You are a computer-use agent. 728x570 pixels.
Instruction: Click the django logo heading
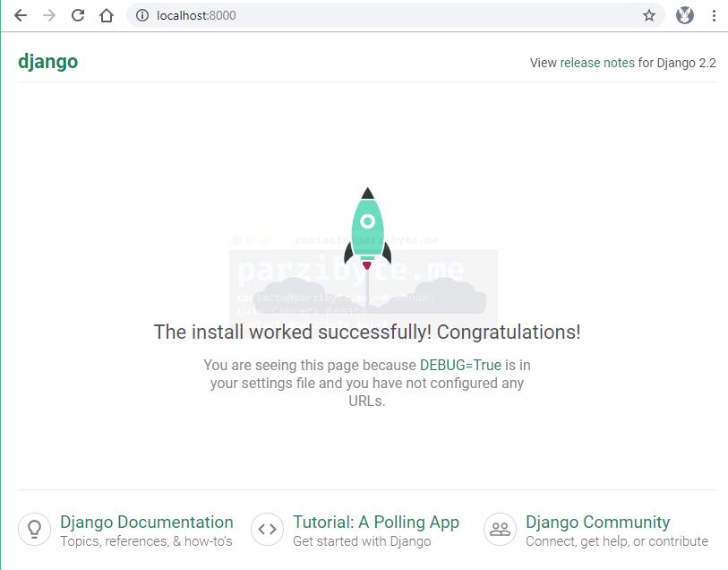(x=47, y=62)
